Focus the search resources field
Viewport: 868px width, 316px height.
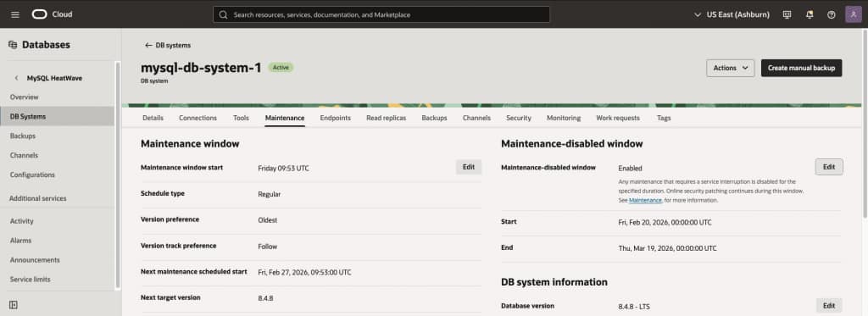[381, 15]
